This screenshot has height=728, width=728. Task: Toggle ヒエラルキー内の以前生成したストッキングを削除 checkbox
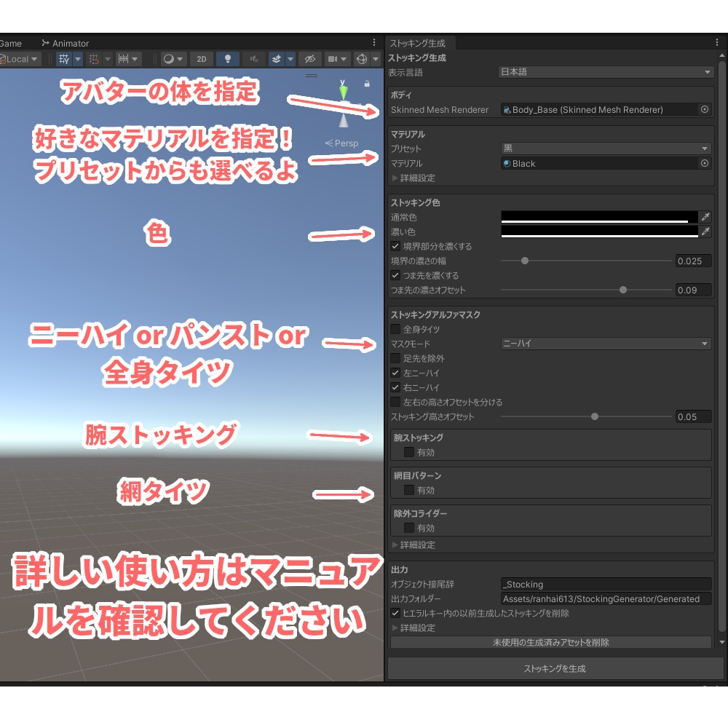click(395, 613)
